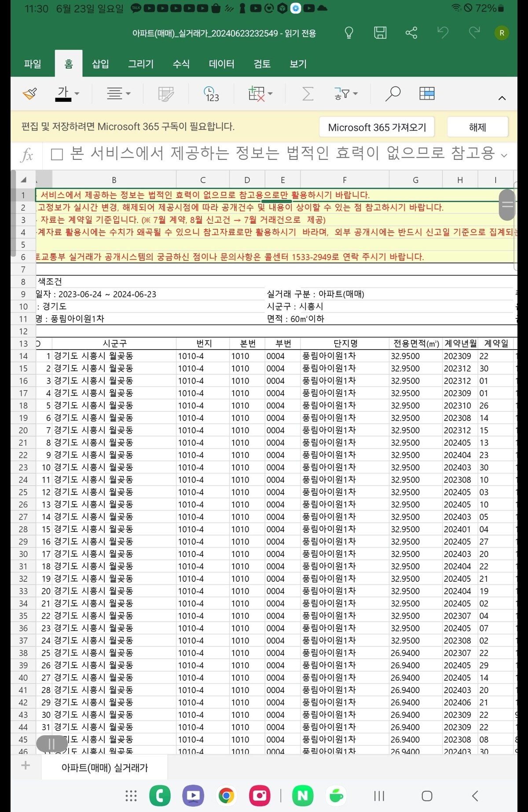Image resolution: width=528 pixels, height=812 pixels.
Task: Click the user account avatar R
Action: 502,33
